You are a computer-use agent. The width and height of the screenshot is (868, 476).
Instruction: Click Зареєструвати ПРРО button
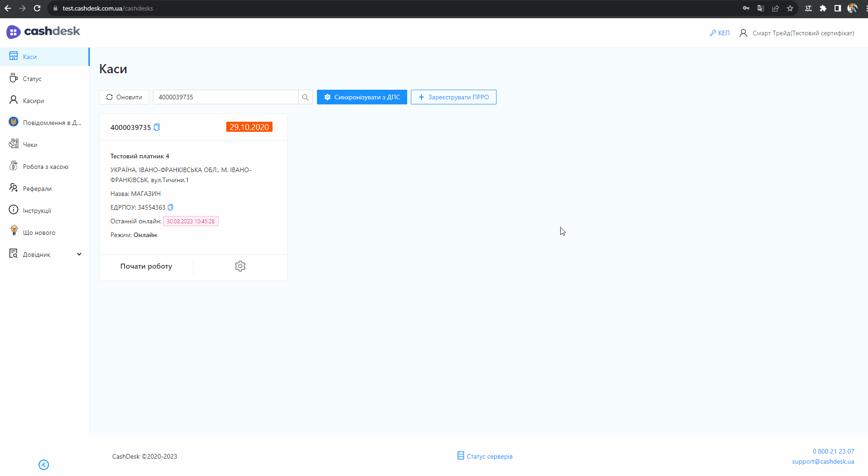click(x=453, y=97)
